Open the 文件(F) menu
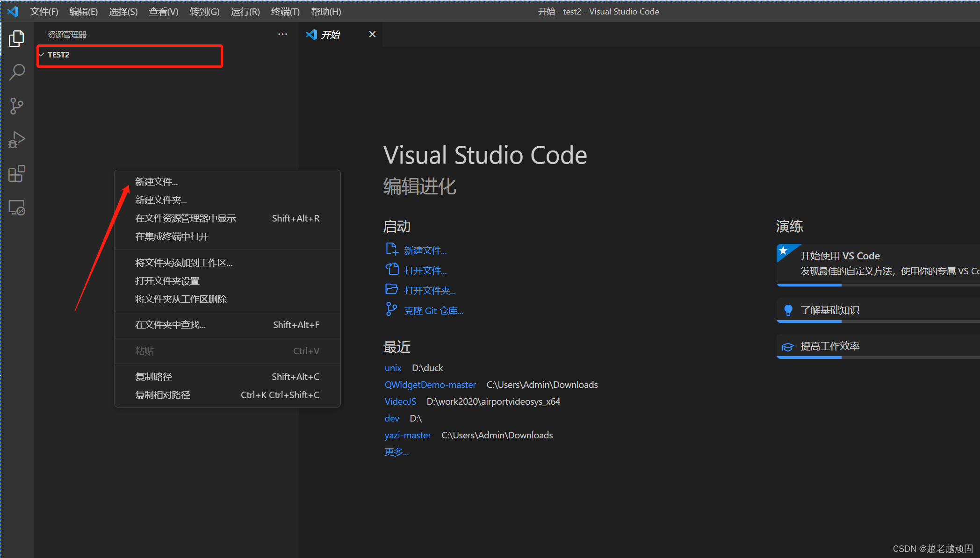This screenshot has height=558, width=980. point(44,12)
